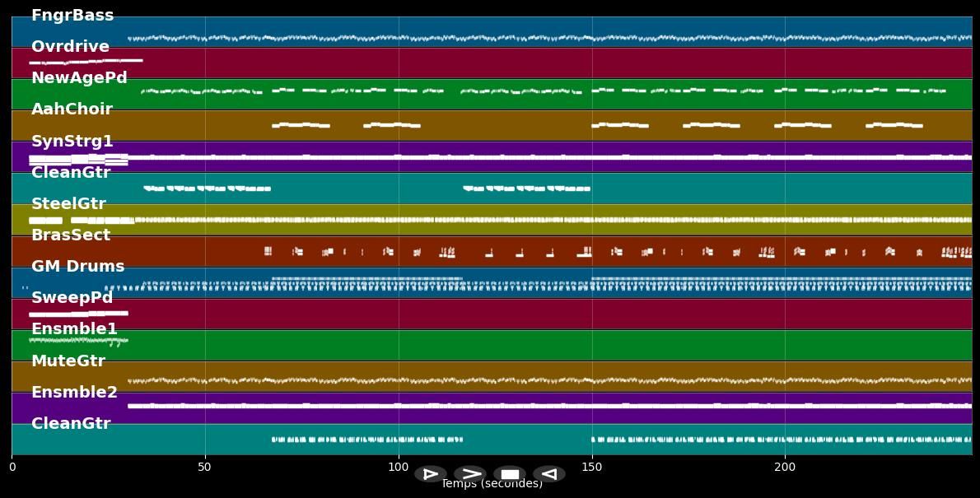The width and height of the screenshot is (980, 498).
Task: Click the GM Drums track name
Action: click(77, 267)
